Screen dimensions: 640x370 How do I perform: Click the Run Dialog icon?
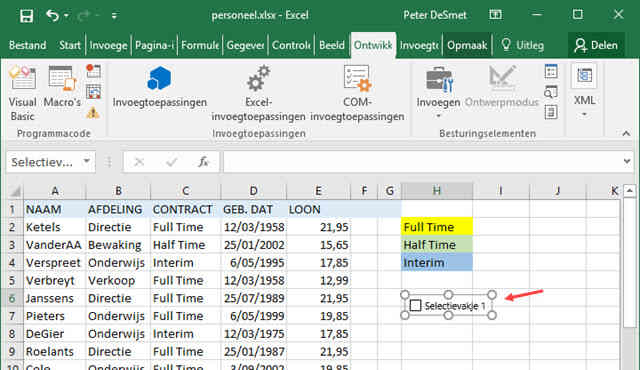click(x=551, y=112)
